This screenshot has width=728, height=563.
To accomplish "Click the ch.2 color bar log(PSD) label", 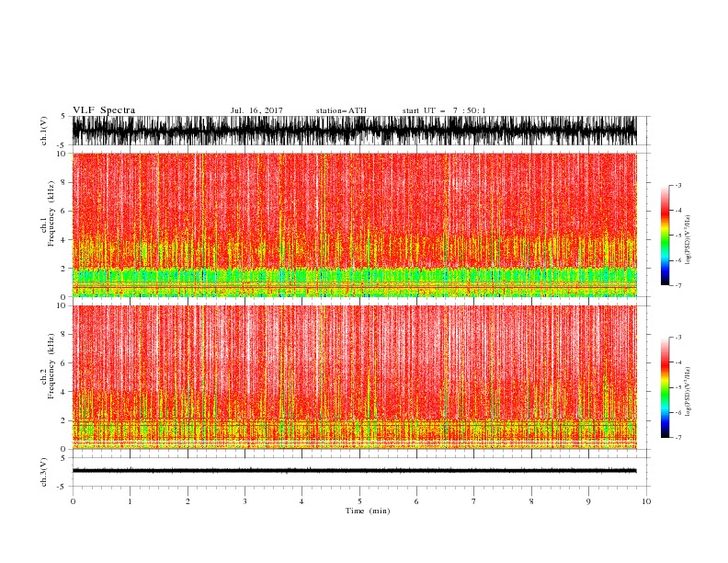I will click(x=688, y=391).
